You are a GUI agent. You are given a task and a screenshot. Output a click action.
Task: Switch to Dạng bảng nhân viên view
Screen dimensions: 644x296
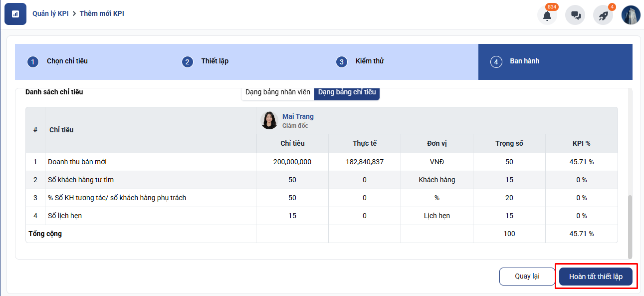[x=278, y=92]
